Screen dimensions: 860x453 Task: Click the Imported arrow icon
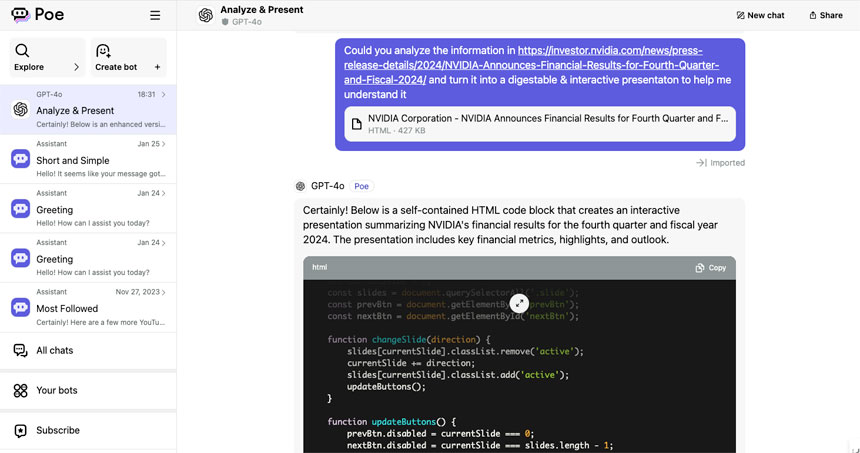point(701,163)
